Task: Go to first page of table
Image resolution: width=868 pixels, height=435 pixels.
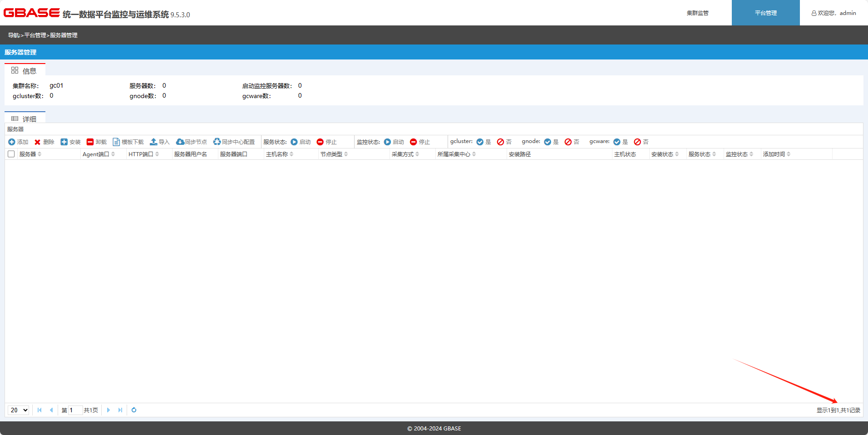Action: 39,410
